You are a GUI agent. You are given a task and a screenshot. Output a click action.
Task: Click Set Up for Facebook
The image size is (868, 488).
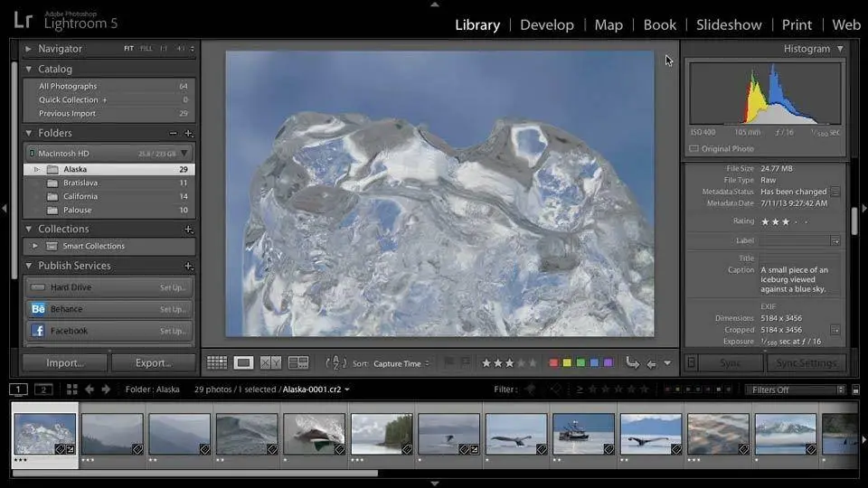point(173,331)
